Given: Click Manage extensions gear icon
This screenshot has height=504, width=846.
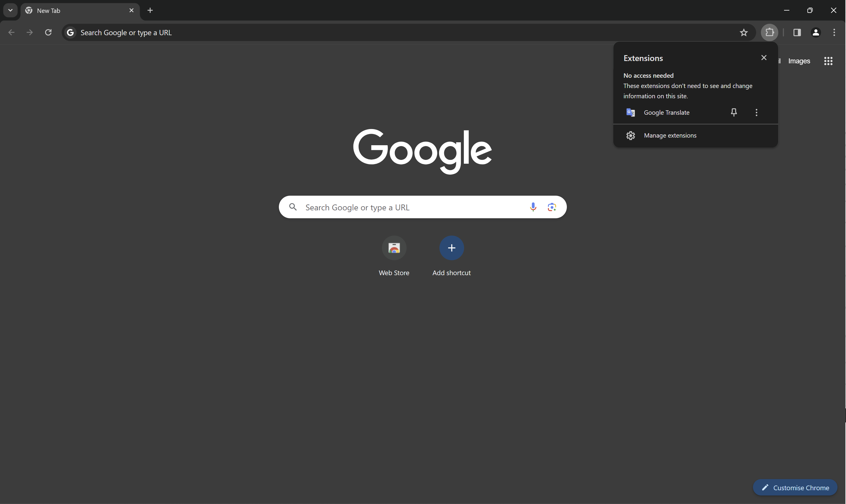Looking at the screenshot, I should tap(630, 136).
